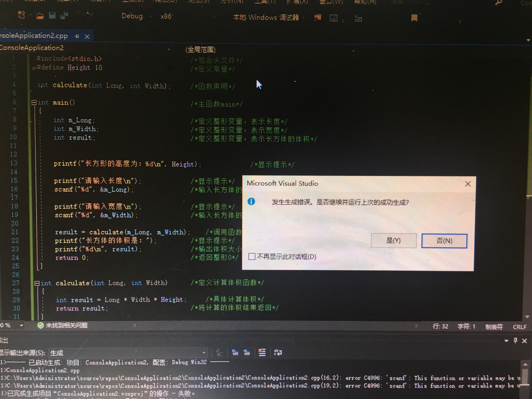
Task: Open the 分析(N) menu
Action: [232, 1]
